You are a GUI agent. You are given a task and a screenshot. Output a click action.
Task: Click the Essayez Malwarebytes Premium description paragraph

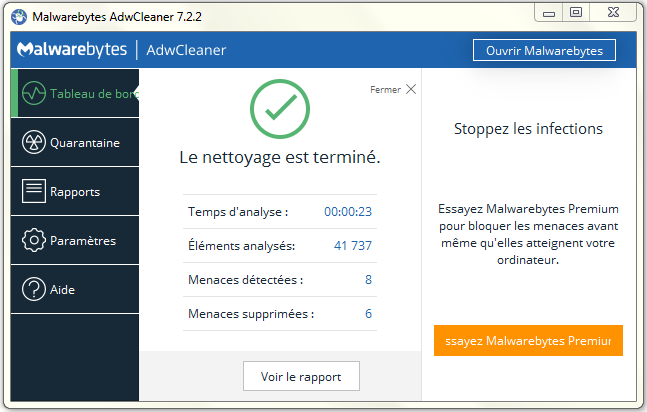pos(528,234)
